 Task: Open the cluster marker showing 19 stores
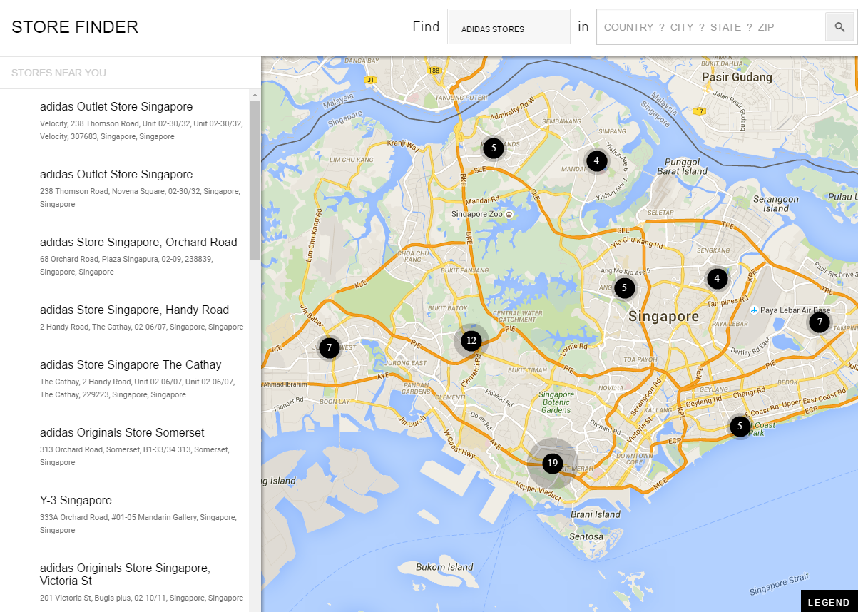(x=552, y=463)
